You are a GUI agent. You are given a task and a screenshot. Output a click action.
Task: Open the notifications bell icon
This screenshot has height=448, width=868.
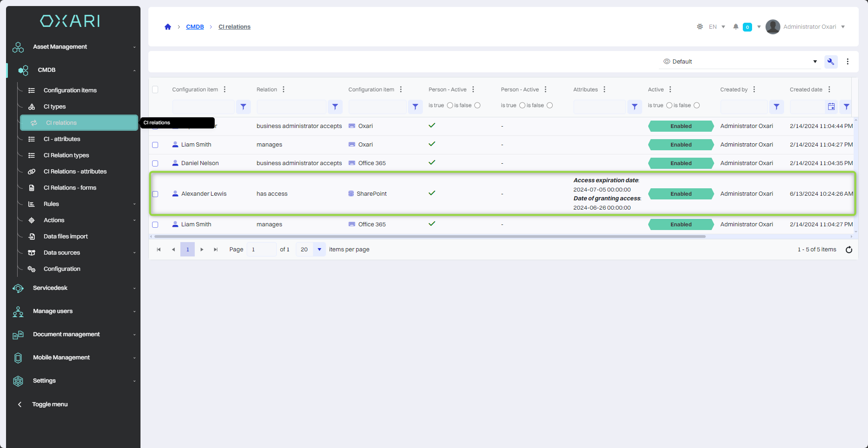point(735,27)
